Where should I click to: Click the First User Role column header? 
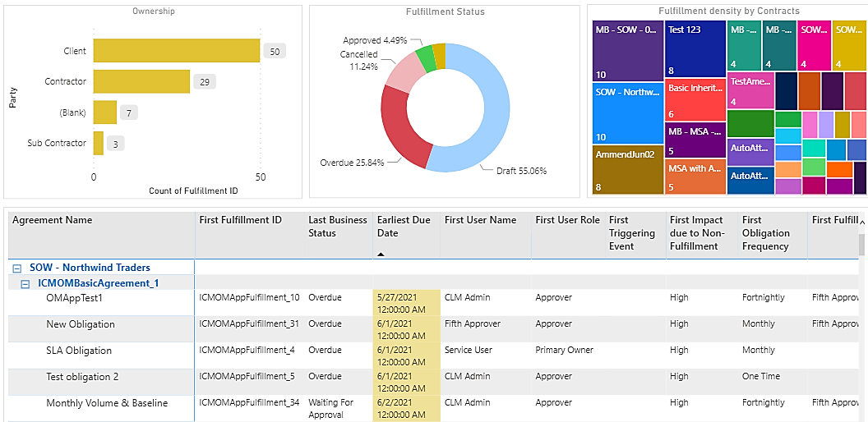click(x=567, y=220)
